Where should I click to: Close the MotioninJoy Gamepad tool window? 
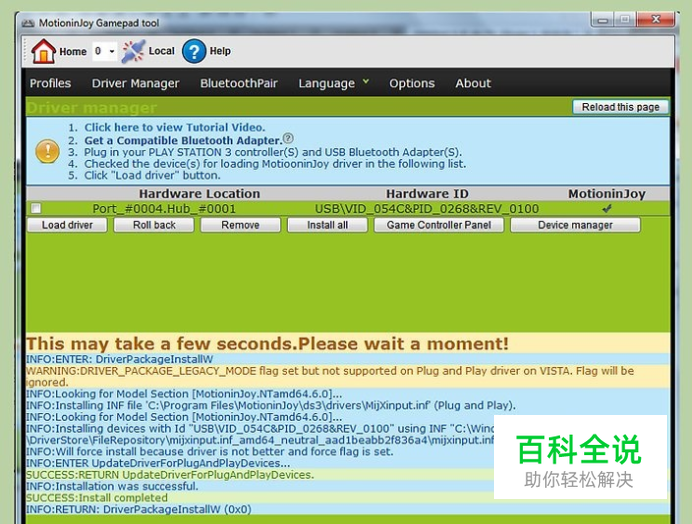655,19
